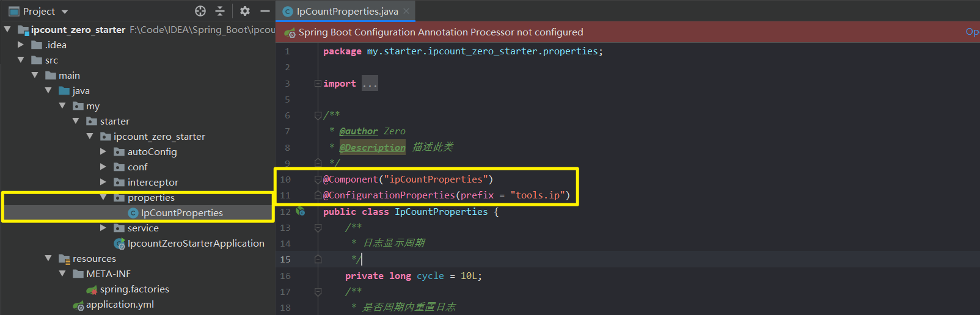Open application.yml in the resources folder
This screenshot has width=980, height=315.
click(120, 305)
